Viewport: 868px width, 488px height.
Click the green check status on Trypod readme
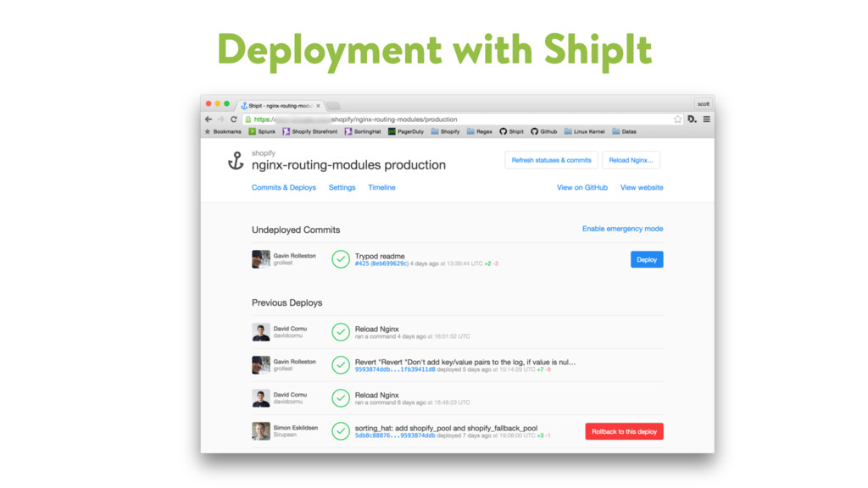pos(341,259)
